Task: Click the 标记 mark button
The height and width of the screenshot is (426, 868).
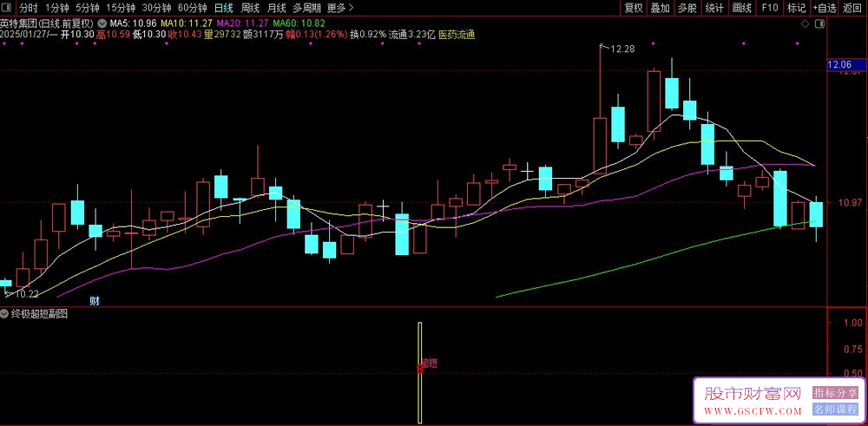Action: (797, 8)
